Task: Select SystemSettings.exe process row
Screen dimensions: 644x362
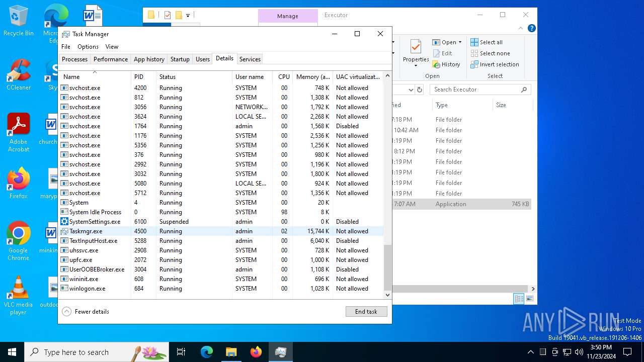Action: (x=221, y=222)
